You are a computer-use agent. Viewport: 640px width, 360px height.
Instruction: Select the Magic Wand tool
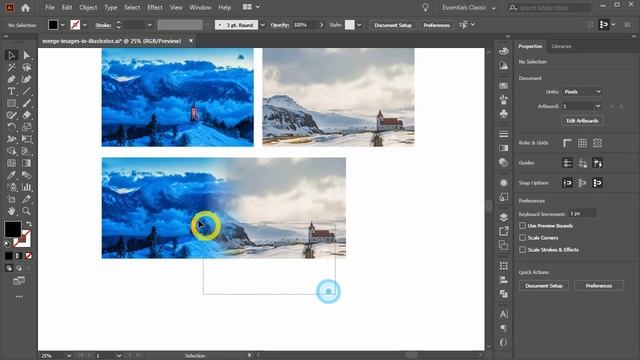(11, 67)
